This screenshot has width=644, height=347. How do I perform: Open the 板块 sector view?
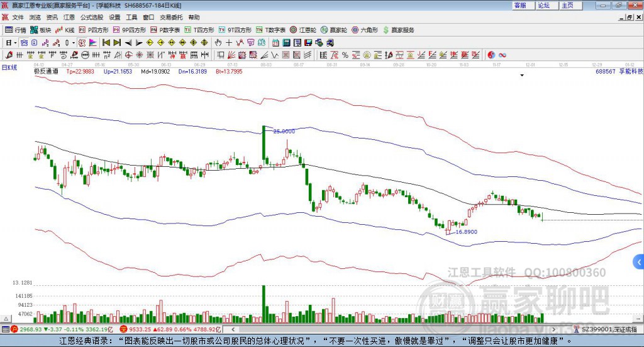click(x=40, y=30)
